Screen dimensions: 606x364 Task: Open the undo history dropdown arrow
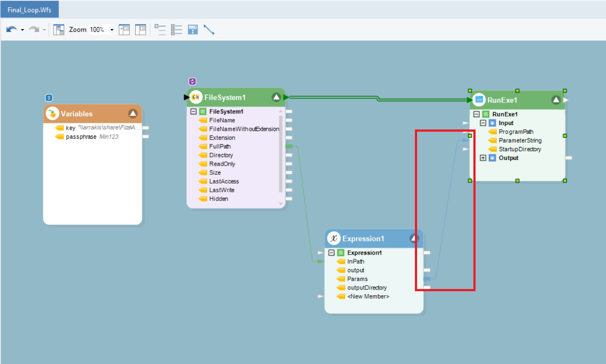(22, 30)
